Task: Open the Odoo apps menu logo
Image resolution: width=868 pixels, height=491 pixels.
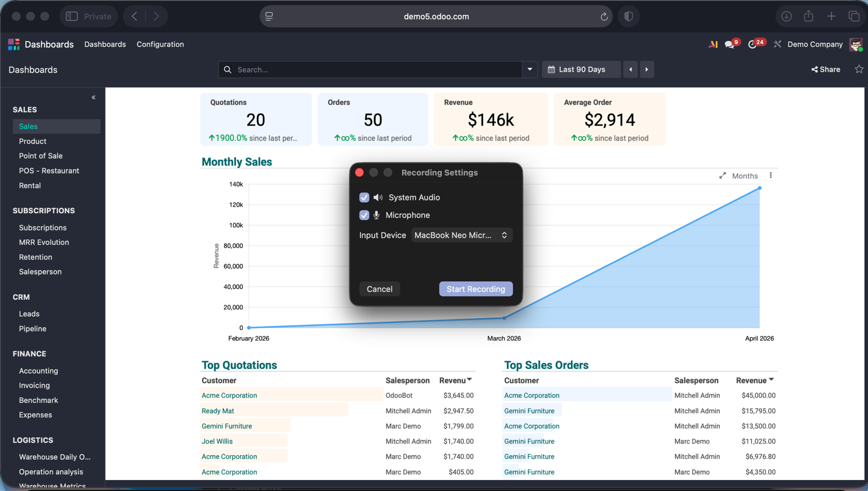Action: [14, 44]
